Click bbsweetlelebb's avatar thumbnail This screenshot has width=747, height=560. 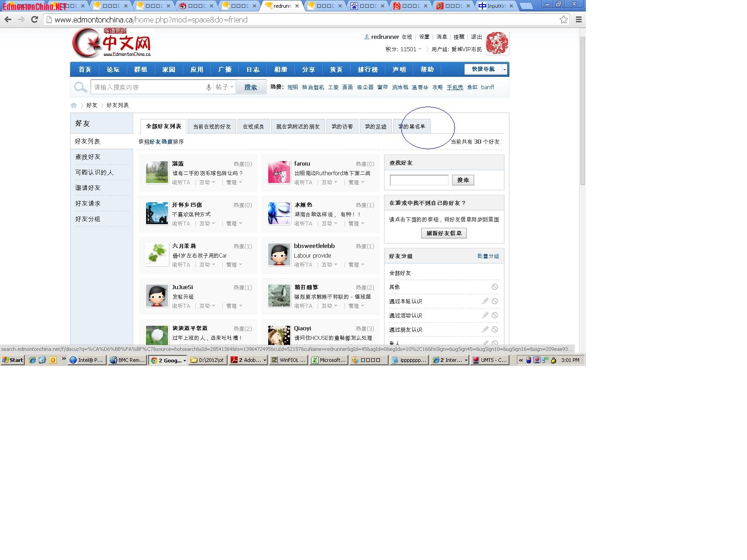(x=279, y=255)
